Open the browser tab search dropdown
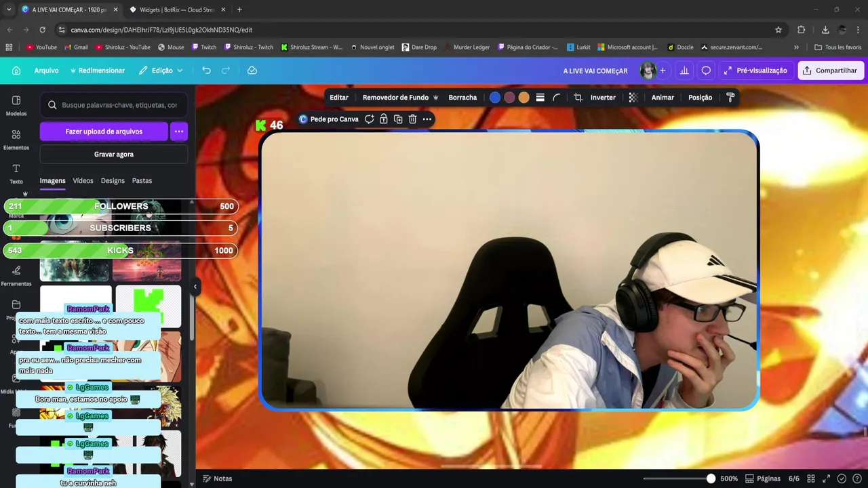The image size is (868, 488). 9,9
